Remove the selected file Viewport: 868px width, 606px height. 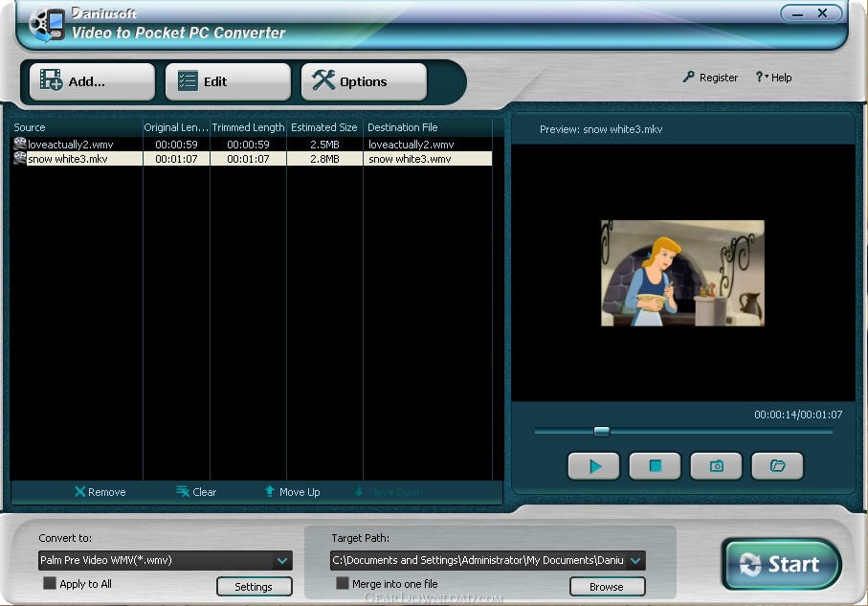click(100, 492)
